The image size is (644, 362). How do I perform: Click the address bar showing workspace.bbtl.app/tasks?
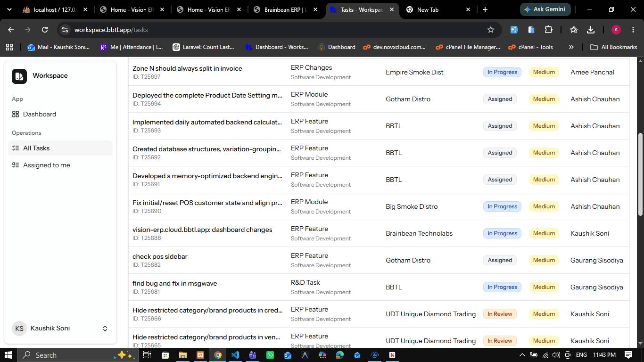(278, 30)
